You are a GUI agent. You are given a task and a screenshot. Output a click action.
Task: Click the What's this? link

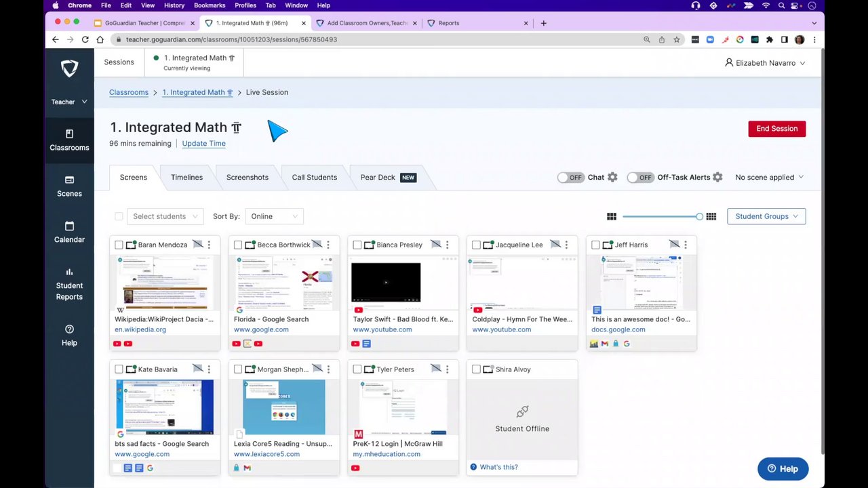[498, 467]
